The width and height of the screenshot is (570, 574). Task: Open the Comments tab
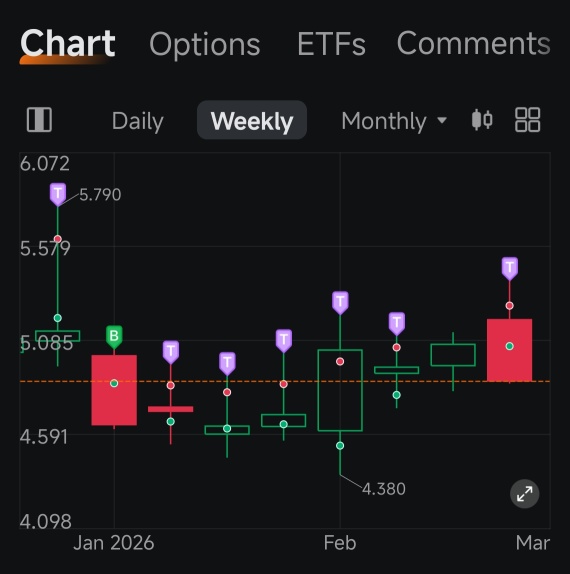(x=473, y=43)
